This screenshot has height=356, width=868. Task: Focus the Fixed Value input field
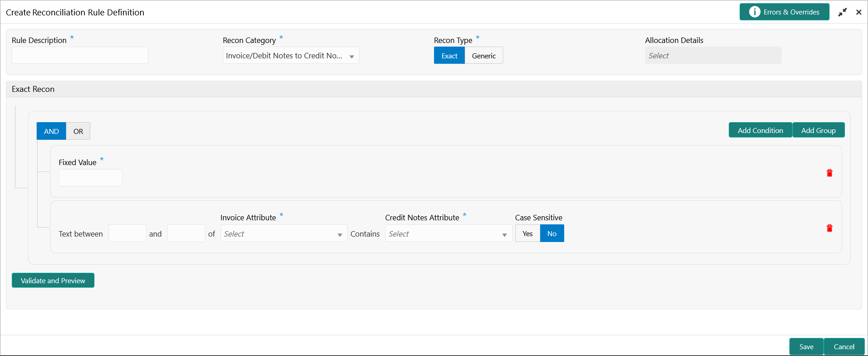click(x=90, y=178)
